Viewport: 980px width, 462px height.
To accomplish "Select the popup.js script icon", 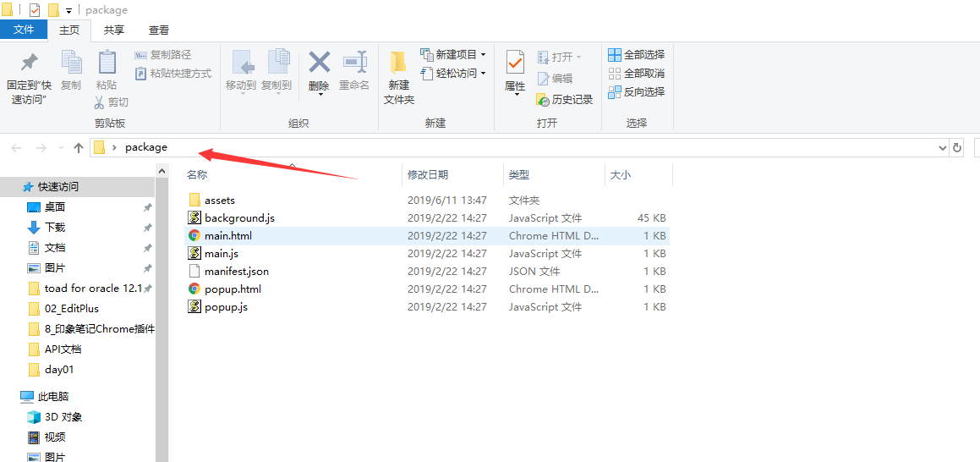I will click(194, 307).
